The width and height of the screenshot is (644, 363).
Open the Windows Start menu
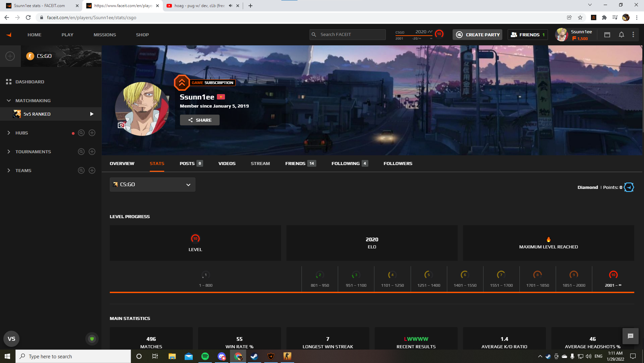pyautogui.click(x=7, y=356)
